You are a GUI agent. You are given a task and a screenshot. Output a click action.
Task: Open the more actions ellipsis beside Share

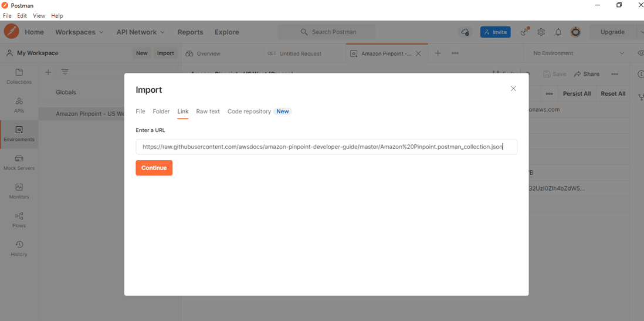(615, 74)
